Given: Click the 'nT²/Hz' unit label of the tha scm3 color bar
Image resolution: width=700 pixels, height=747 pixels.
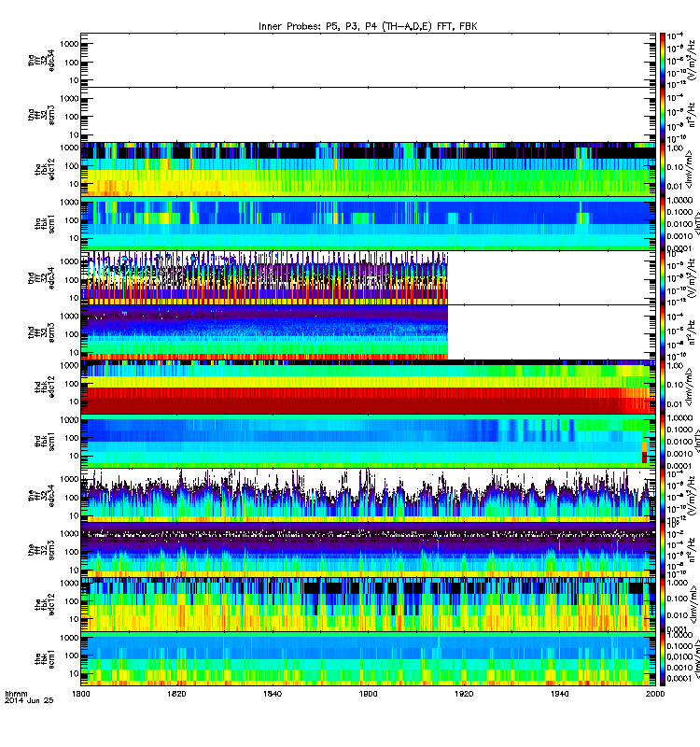Looking at the screenshot, I should [x=691, y=116].
